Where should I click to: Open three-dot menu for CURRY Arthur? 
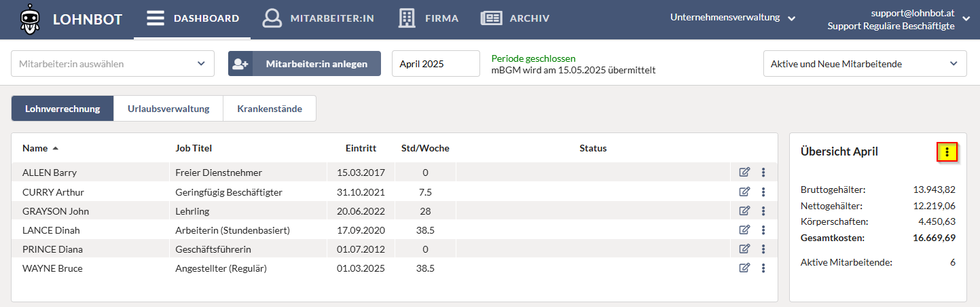(x=763, y=192)
